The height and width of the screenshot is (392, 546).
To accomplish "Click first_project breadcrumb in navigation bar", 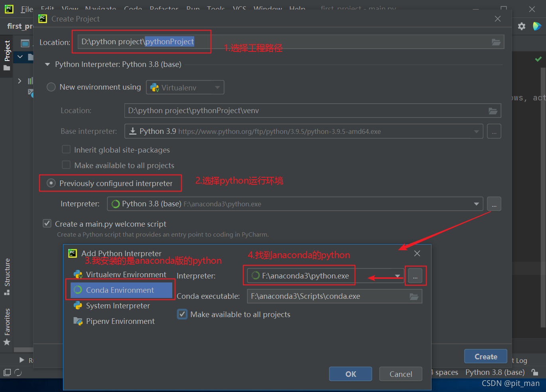I will pos(20,26).
